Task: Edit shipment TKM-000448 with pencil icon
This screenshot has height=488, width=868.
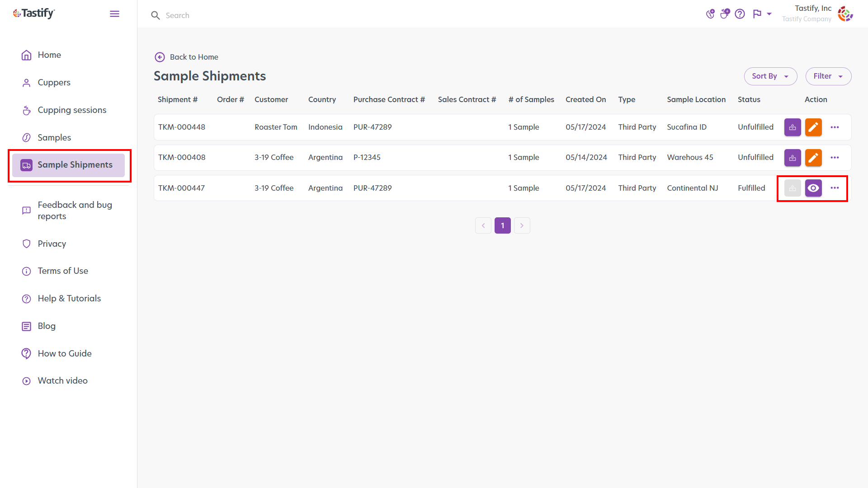Action: (813, 127)
